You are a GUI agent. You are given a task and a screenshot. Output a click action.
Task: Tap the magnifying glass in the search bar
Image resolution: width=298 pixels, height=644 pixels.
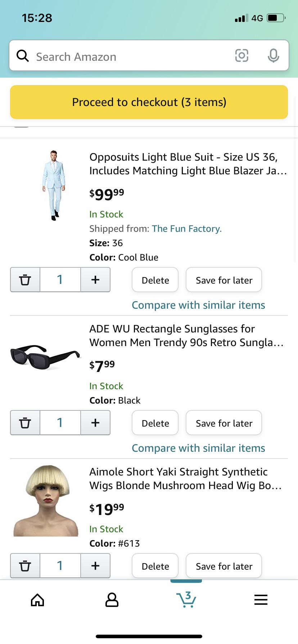click(x=22, y=56)
